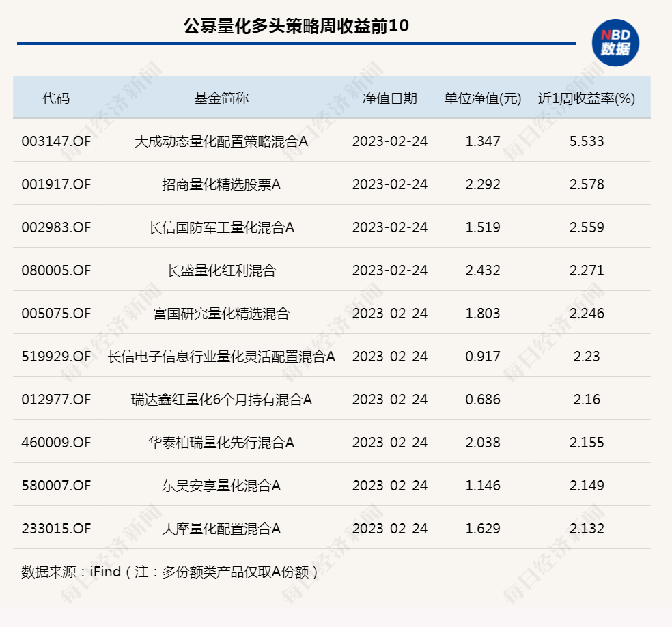The width and height of the screenshot is (672, 627).
Task: Click fund name 富国研究量化精选混合
Action: (x=221, y=313)
